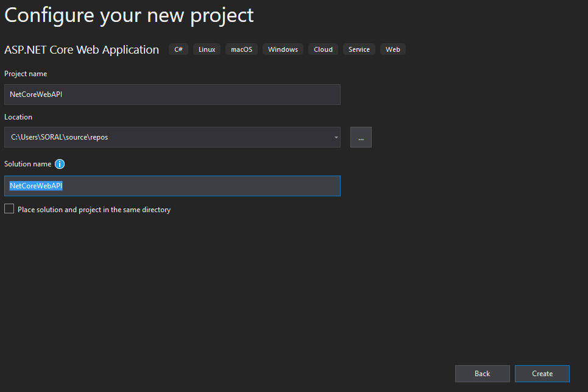Click the Cloud project type tag
The image size is (588, 392).
coord(323,49)
